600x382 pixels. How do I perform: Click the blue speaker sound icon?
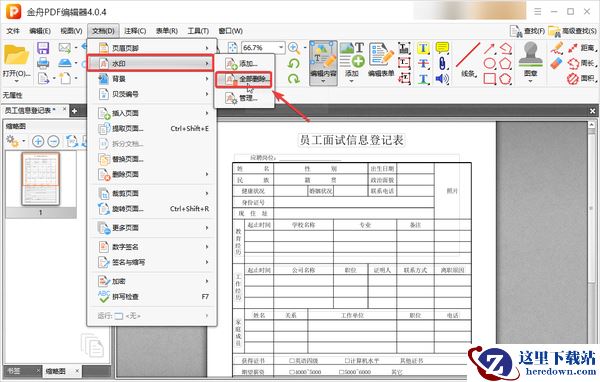442,79
